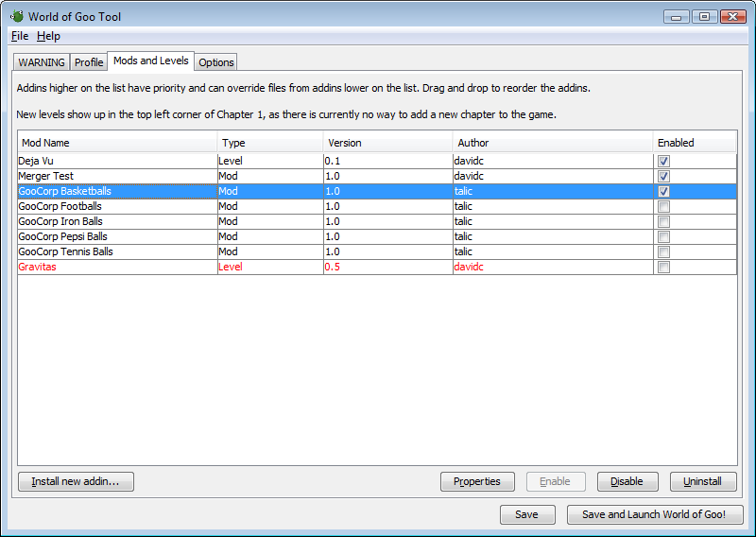This screenshot has width=756, height=537.
Task: Sort by Version column header
Action: click(x=388, y=143)
